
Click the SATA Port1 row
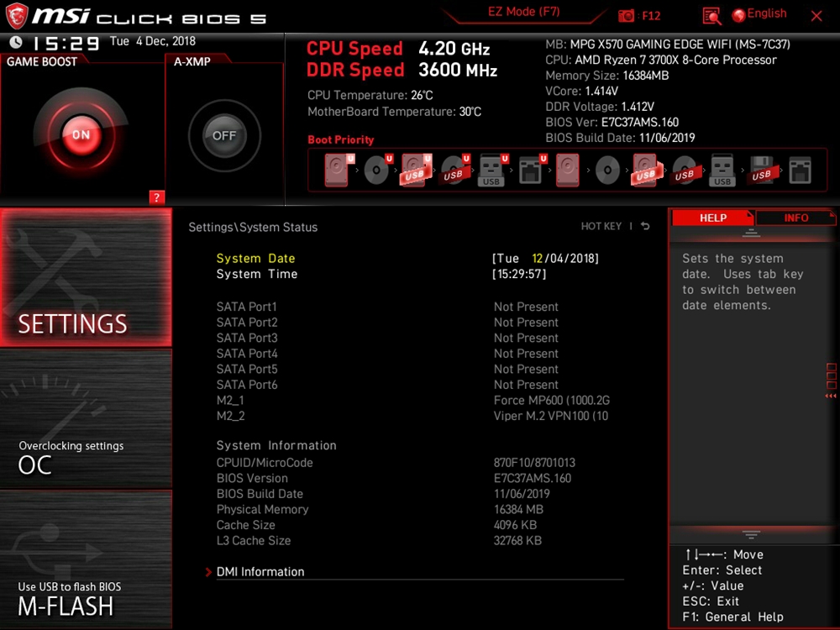pos(387,307)
